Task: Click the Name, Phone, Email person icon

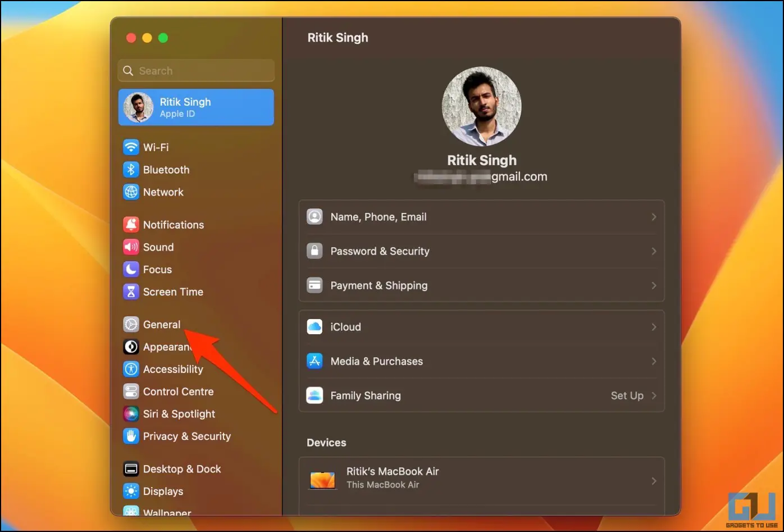Action: click(x=314, y=217)
